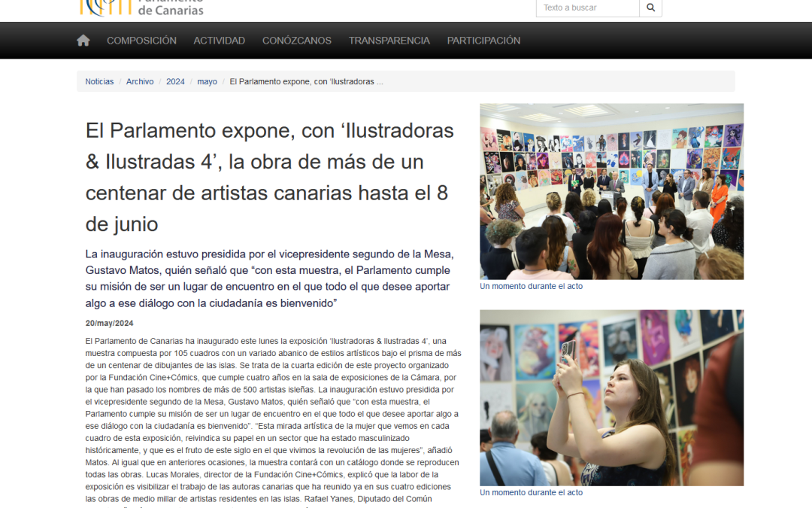The height and width of the screenshot is (508, 812).
Task: Select the TRANSPARENCIA menu item
Action: tap(389, 41)
